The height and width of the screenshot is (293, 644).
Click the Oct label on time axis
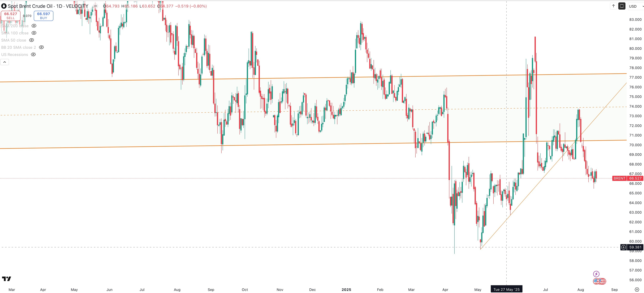tap(245, 290)
